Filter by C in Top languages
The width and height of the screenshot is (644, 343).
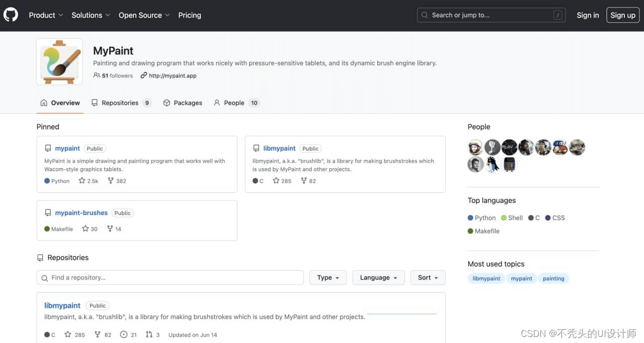click(x=534, y=218)
